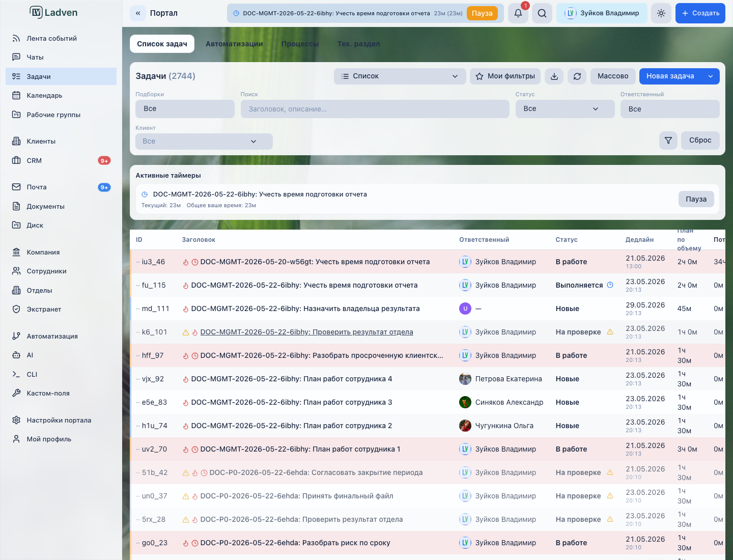Open Лента событий in sidebar
Screen dimensions: 733x560
(x=61, y=38)
